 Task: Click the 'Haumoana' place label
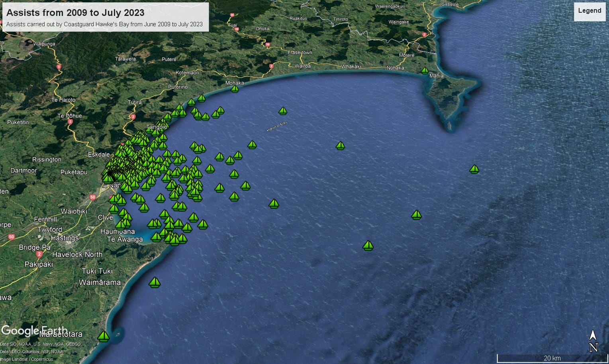coord(117,232)
